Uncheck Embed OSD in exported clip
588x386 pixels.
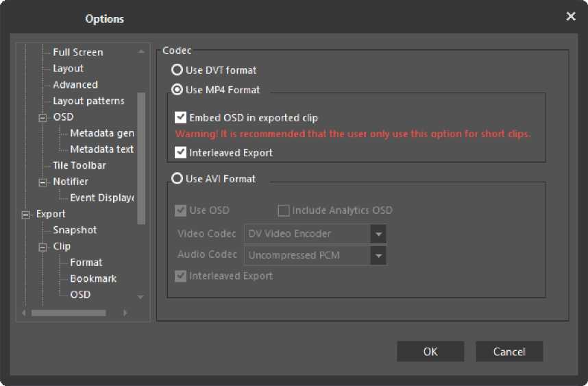pos(181,117)
